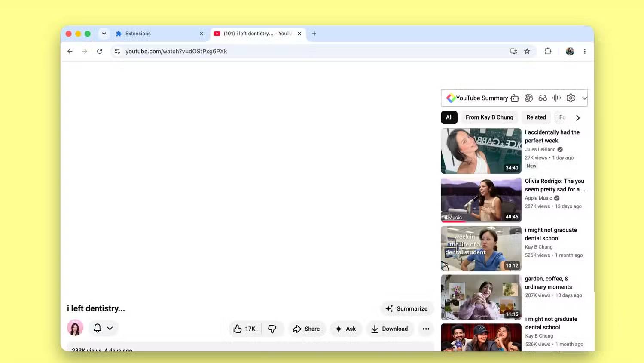Click the Share button
This screenshot has height=363, width=644.
306,329
